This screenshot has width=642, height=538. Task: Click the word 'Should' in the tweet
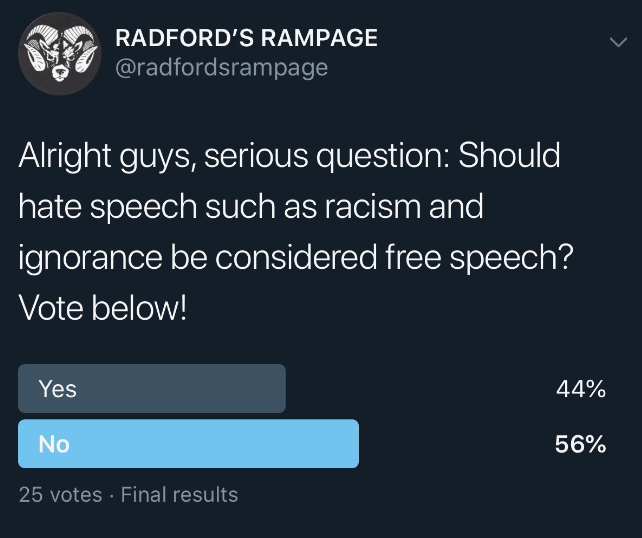point(509,155)
